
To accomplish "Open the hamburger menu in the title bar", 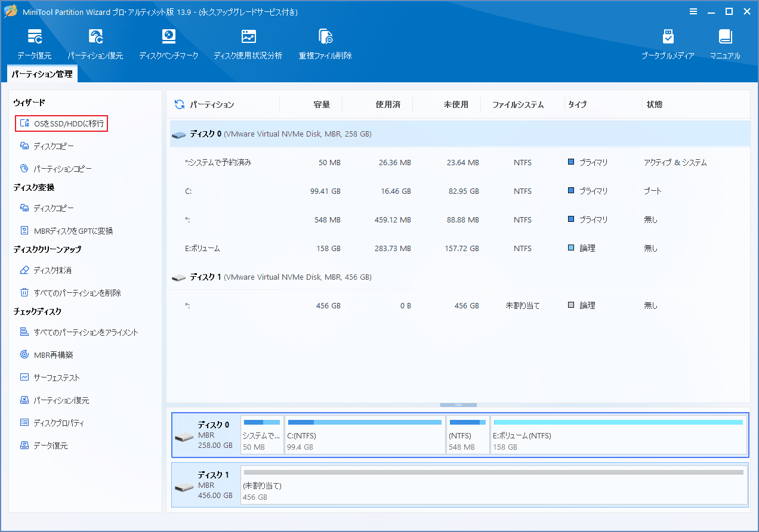I will pos(693,11).
